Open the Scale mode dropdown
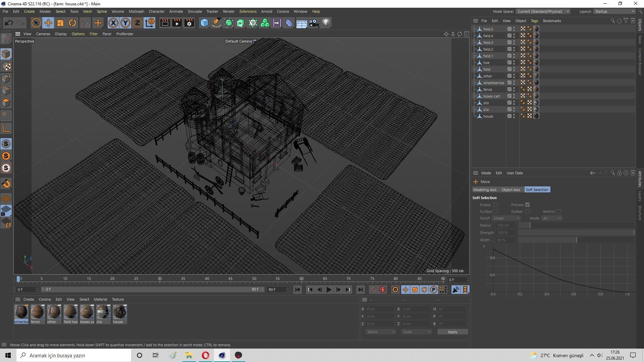644x362 pixels. tap(417, 332)
